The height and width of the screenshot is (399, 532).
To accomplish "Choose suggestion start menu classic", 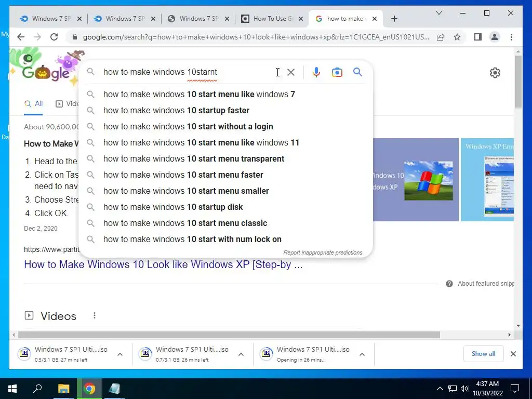I will (x=225, y=223).
